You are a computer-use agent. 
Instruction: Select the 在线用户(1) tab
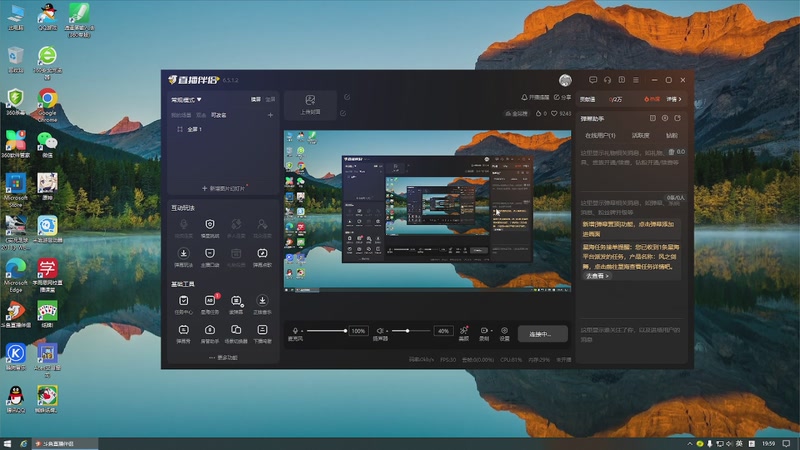pyautogui.click(x=600, y=135)
